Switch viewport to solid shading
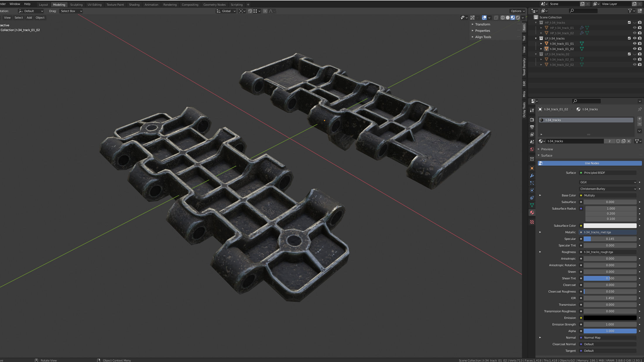 pyautogui.click(x=508, y=18)
